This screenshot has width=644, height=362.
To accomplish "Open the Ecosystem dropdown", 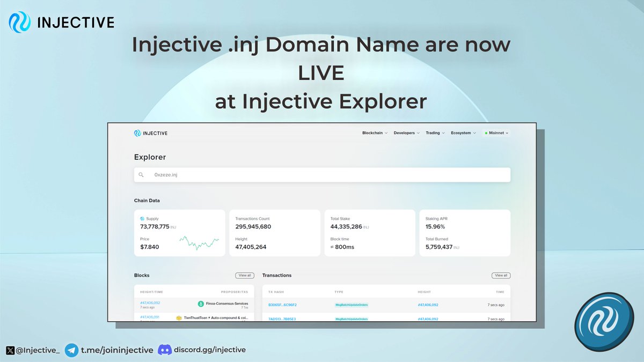I will pos(463,133).
